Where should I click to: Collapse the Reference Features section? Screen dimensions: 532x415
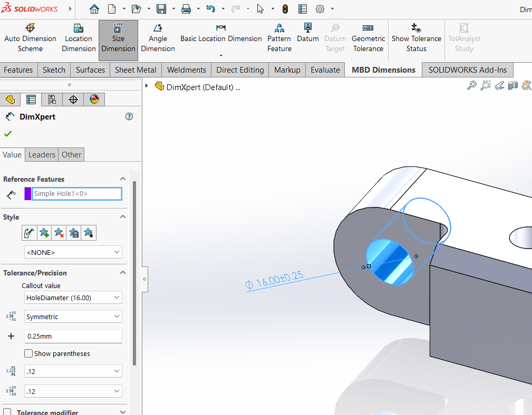(123, 179)
